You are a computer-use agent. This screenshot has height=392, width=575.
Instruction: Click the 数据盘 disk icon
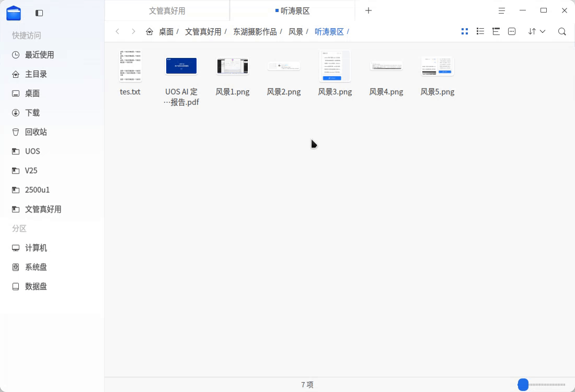pyautogui.click(x=16, y=286)
